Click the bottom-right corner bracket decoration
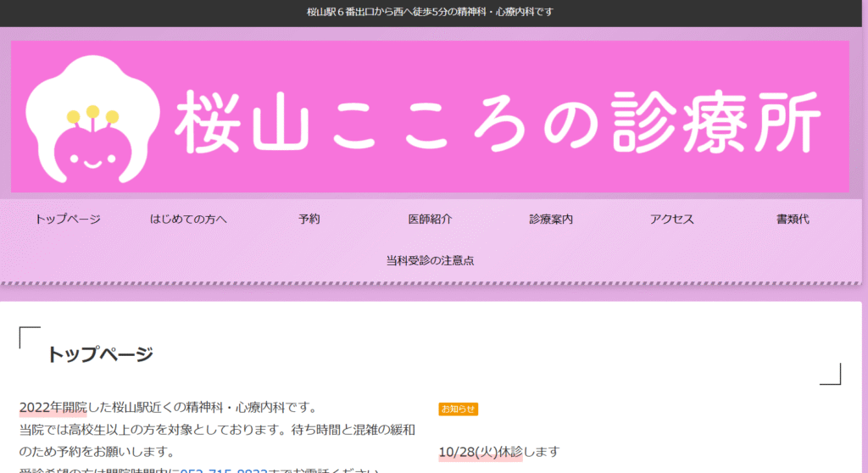The height and width of the screenshot is (473, 868). pos(831,375)
